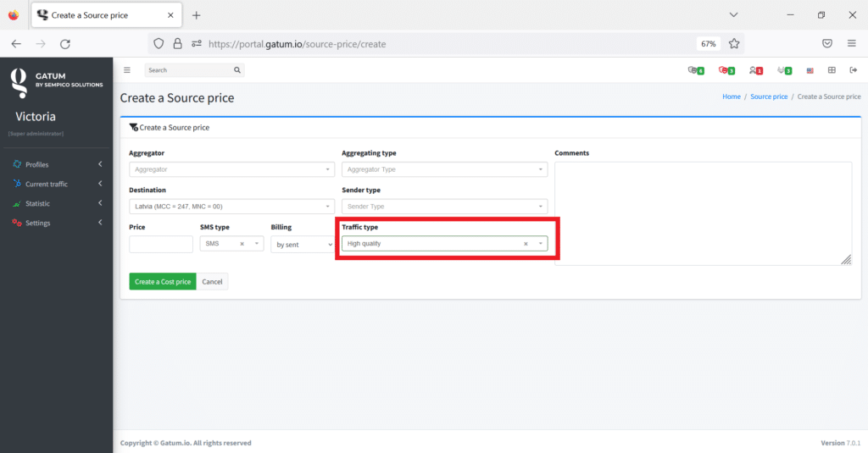Screen dimensions: 868x453
Task: Clear the High quality traffic type value
Action: click(x=526, y=244)
